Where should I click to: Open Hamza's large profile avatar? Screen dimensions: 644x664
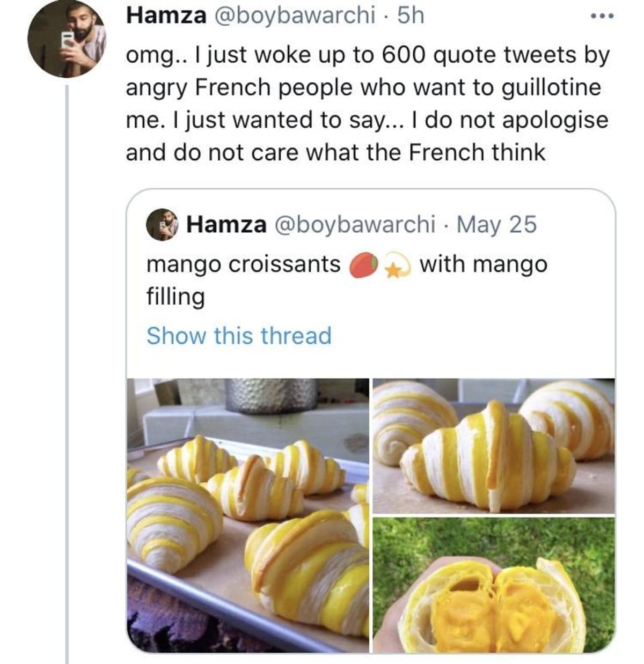coord(67,40)
